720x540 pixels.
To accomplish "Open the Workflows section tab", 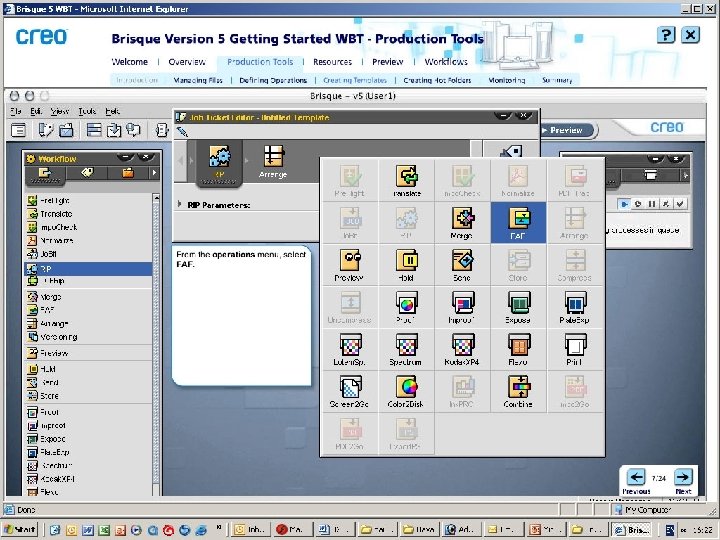I will (x=446, y=62).
